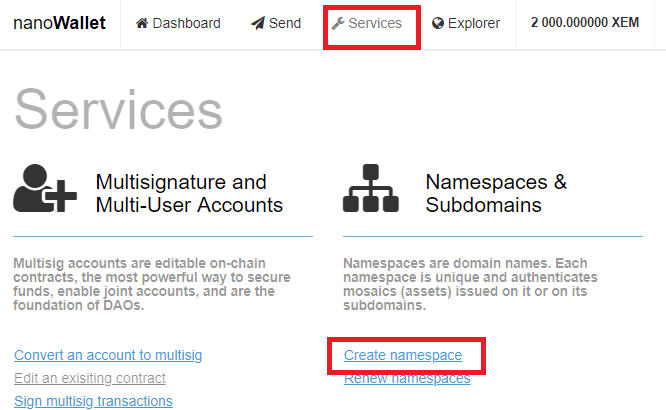Viewport: 666px width, 410px height.
Task: Click the Multisignature and Multi-User Accounts heading
Action: (189, 193)
